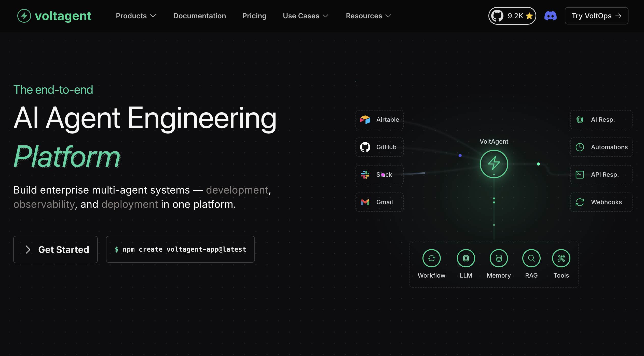644x356 pixels.
Task: Click the LLM label text
Action: [466, 275]
